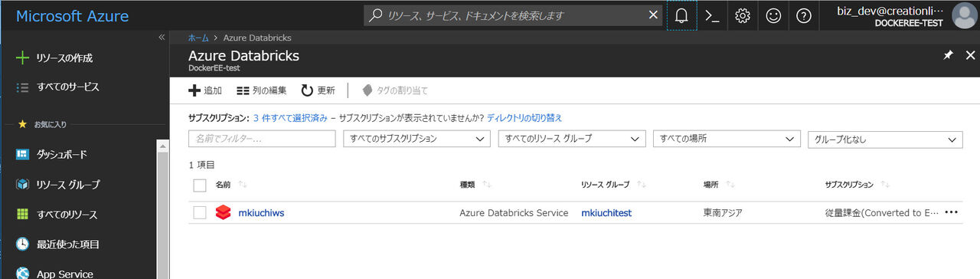
Task: Click Azure Databricks Service cell
Action: coord(514,212)
